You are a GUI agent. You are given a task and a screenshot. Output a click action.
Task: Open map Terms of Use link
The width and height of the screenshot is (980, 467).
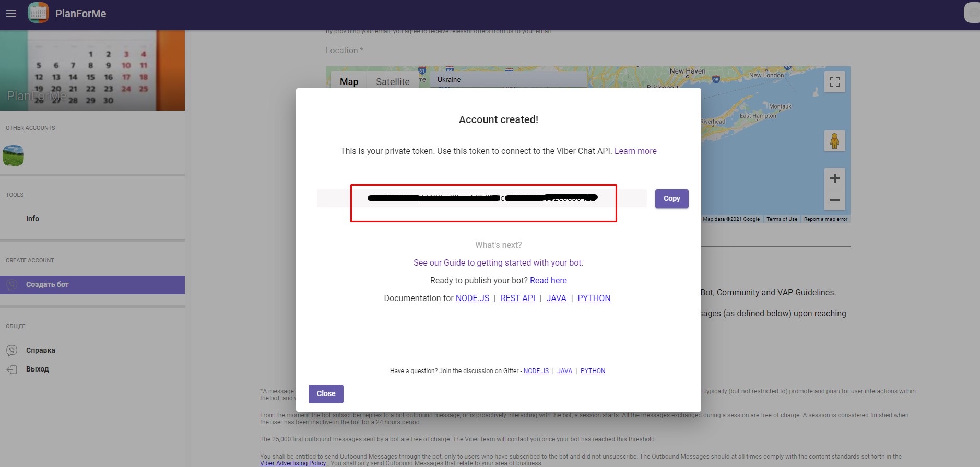pos(782,219)
